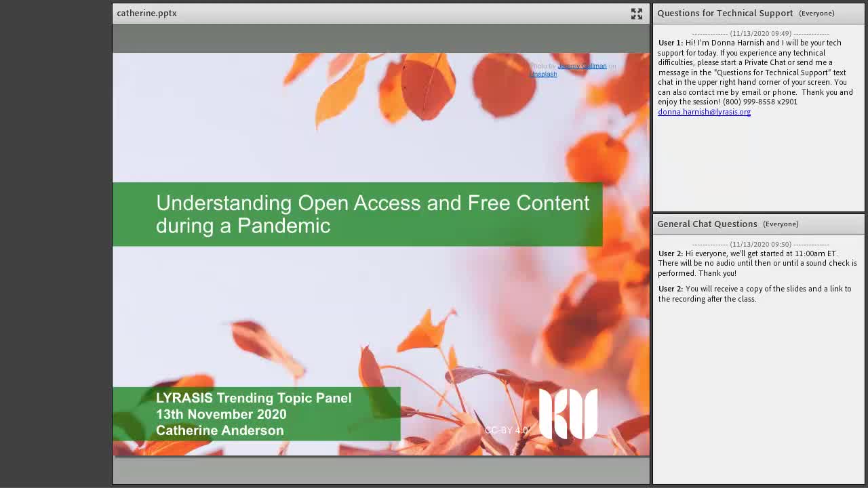The image size is (868, 488).
Task: Click the 09:49 timestamp separator in support chat
Action: click(x=760, y=33)
